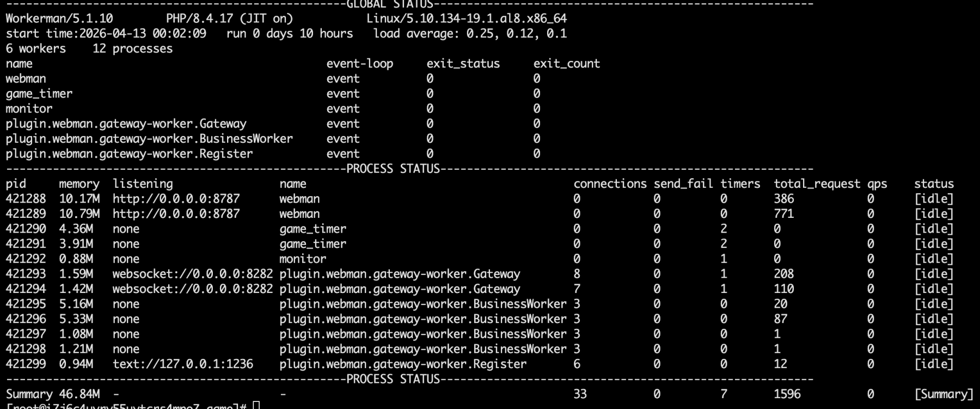Click the memory column header
The image size is (980, 409).
tap(79, 184)
